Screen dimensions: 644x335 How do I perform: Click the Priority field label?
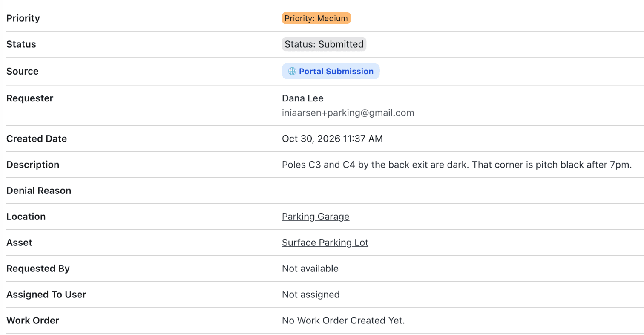point(23,18)
